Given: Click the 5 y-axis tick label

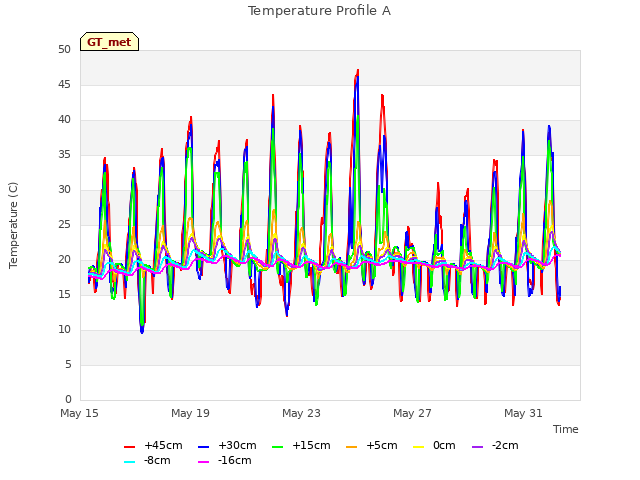Looking at the screenshot, I should point(68,364).
